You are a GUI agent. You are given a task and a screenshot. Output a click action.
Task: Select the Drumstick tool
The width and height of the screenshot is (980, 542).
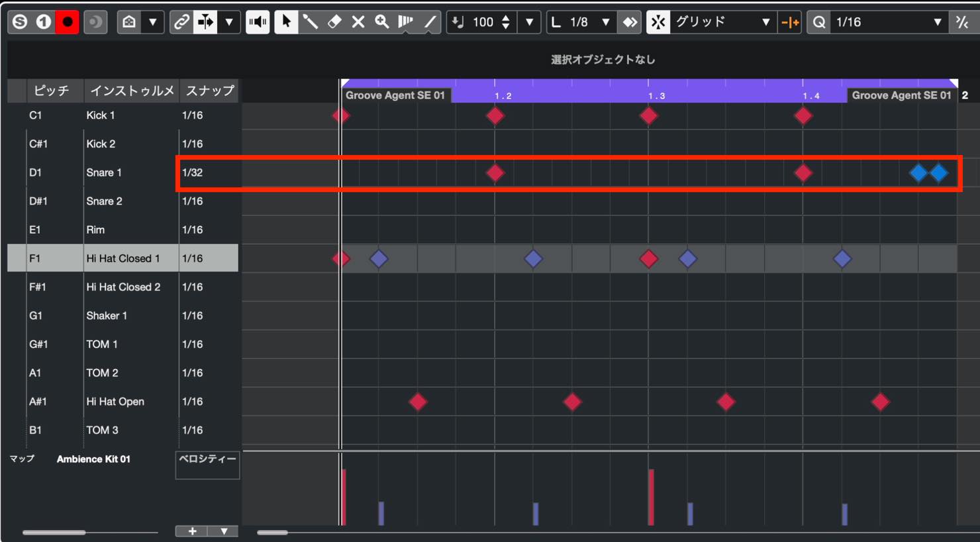pos(310,22)
